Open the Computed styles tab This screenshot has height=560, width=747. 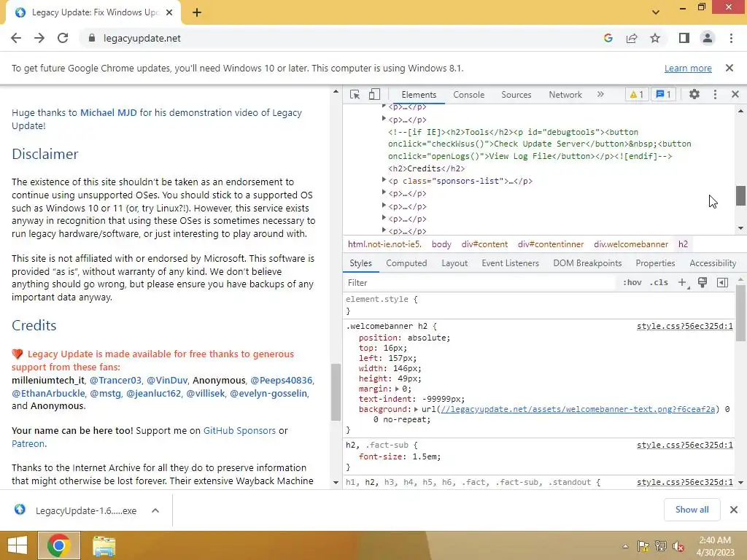pos(406,262)
